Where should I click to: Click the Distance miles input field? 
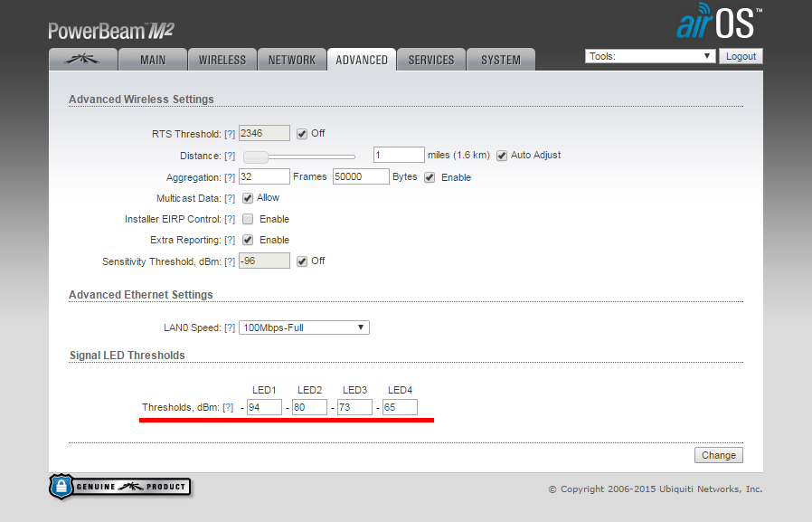coord(399,155)
